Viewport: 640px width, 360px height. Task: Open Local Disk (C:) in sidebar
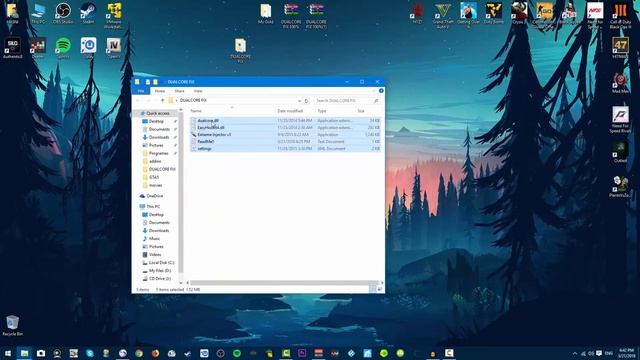coord(161,263)
